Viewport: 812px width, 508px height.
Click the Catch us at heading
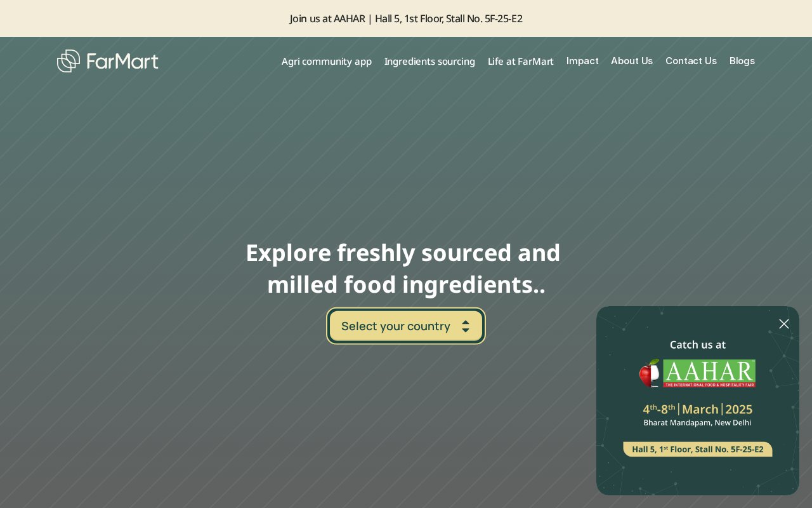click(698, 345)
